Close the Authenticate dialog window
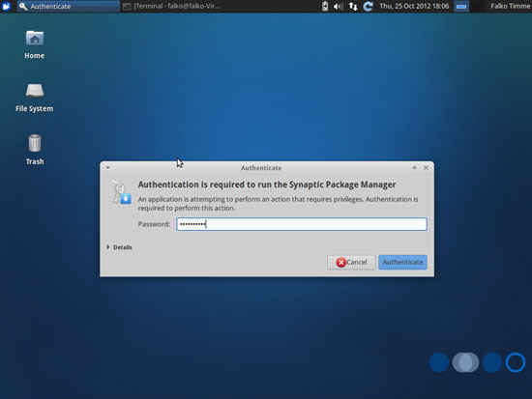Viewport: 532px width, 399px height. tap(426, 167)
